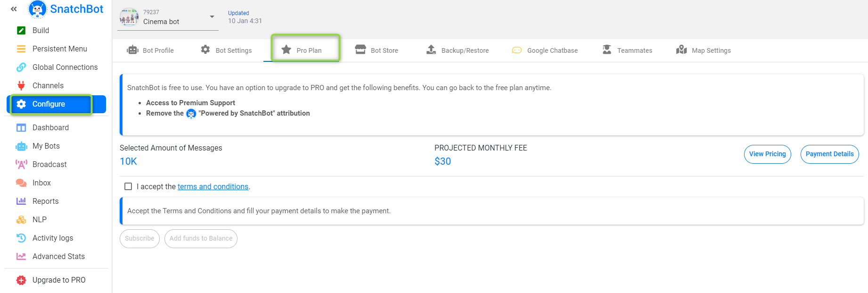Open the NLP section

coord(57,219)
